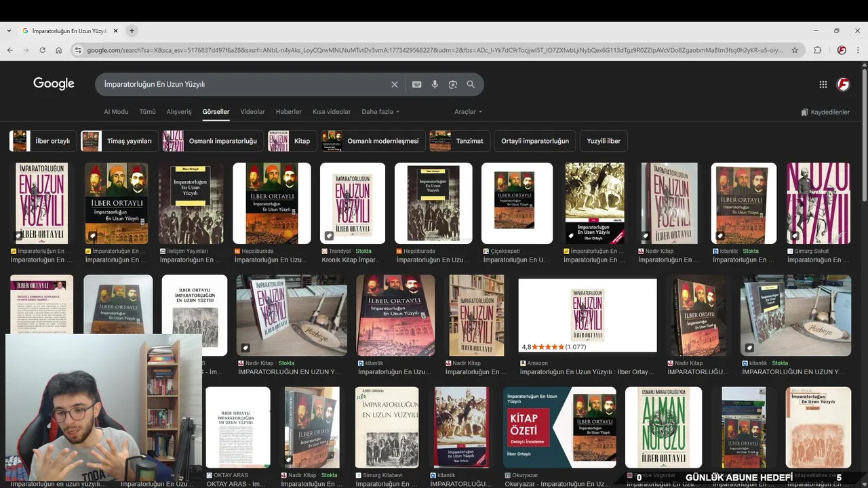Click the Google logo

[54, 83]
